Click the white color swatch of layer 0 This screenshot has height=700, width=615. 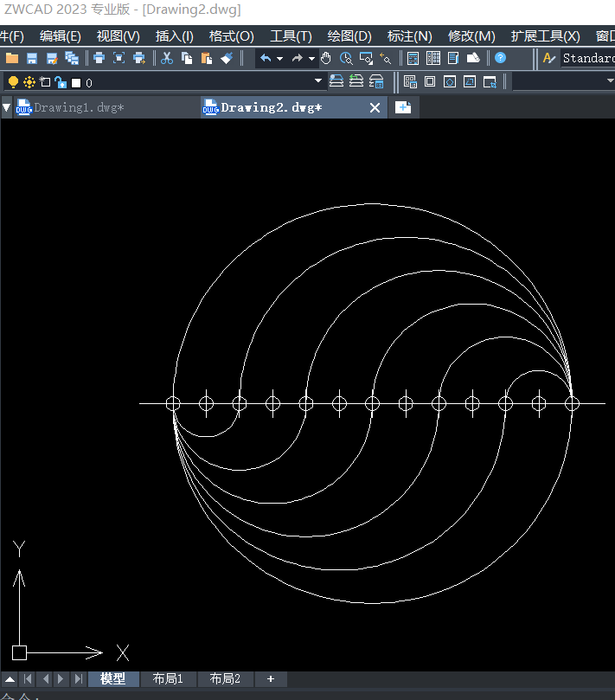(x=76, y=83)
